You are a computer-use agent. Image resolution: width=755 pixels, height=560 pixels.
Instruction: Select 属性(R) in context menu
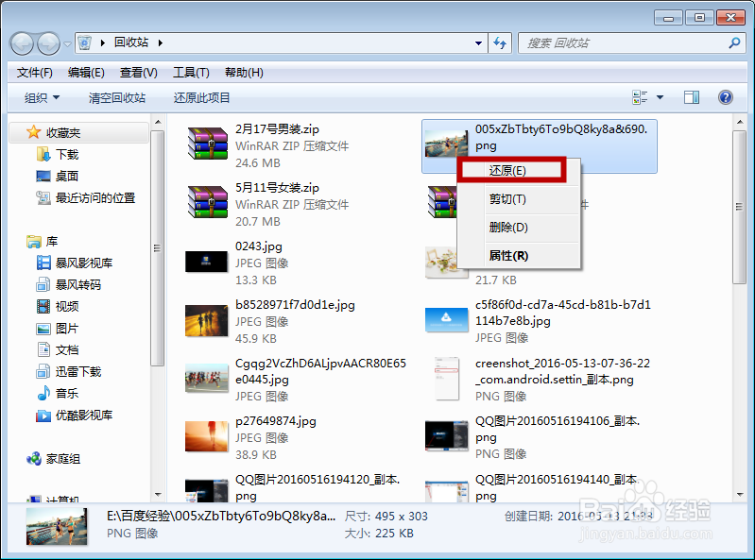519,256
